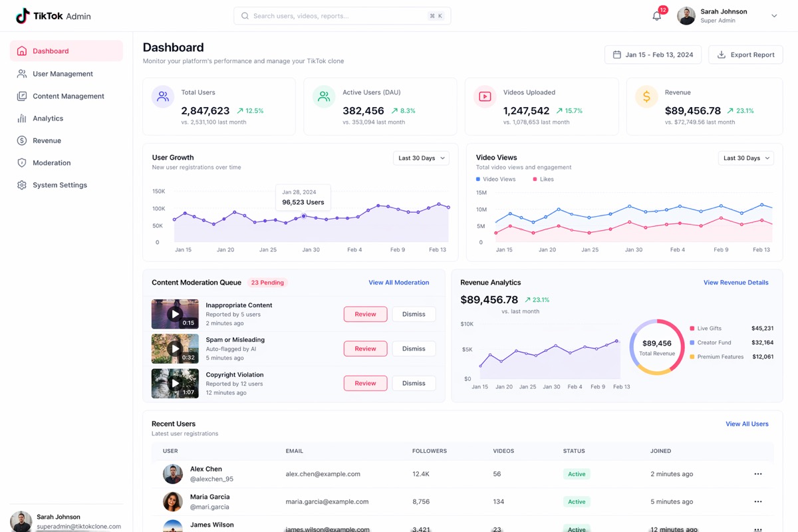
Task: Click the red 12 notification badge
Action: tap(663, 10)
